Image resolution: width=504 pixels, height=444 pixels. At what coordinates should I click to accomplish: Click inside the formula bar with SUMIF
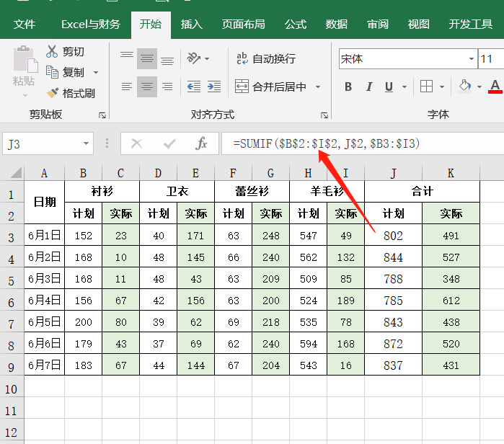361,143
